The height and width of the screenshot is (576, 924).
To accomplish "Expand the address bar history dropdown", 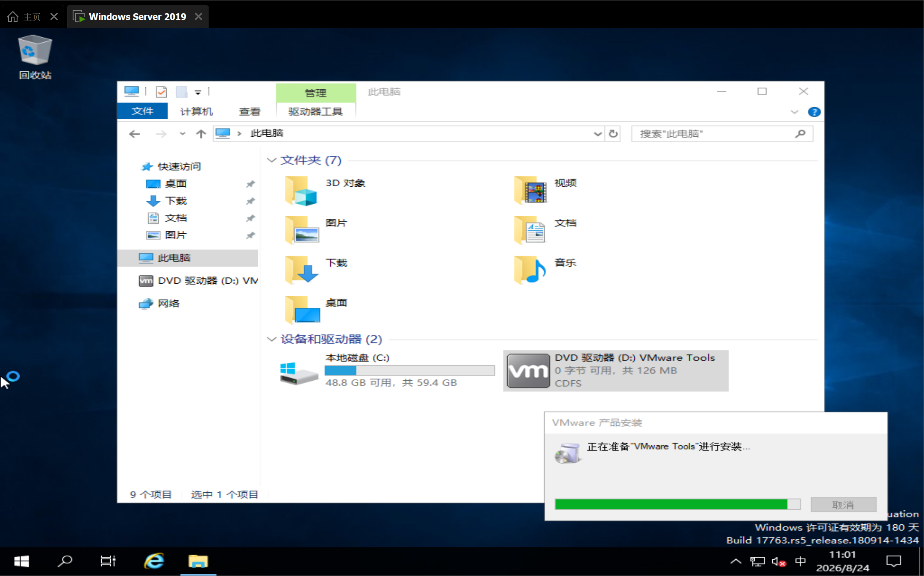I will pyautogui.click(x=598, y=134).
